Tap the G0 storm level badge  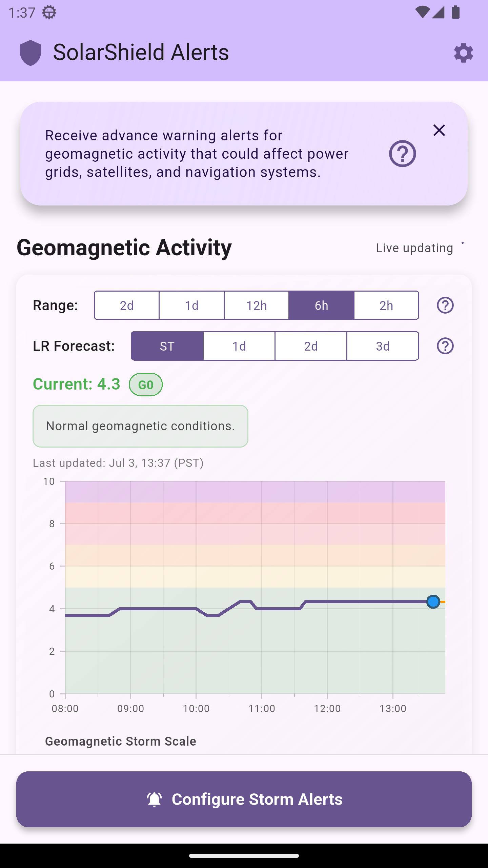click(146, 384)
